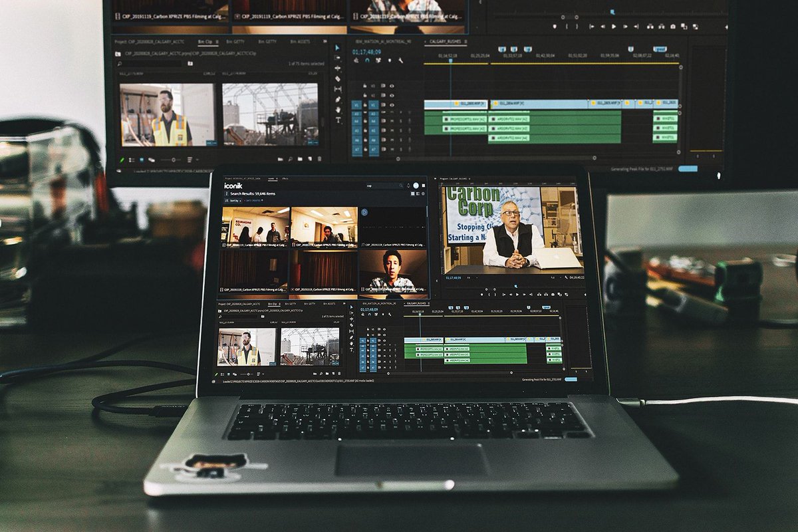Click the Mark In button under the Program monitor
The image size is (798, 532).
pyautogui.click(x=489, y=295)
